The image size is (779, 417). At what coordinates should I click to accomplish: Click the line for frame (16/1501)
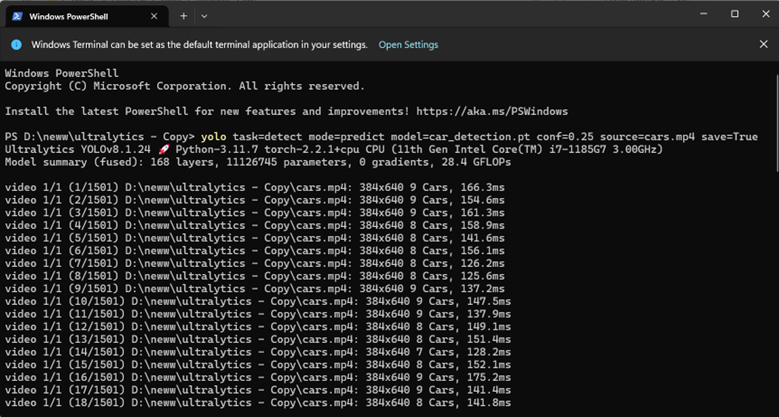[258, 377]
